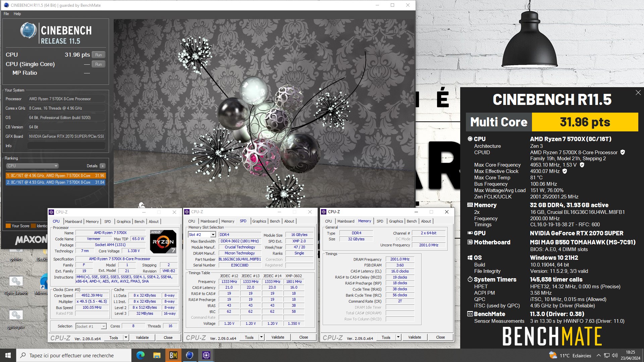The image size is (644, 362).
Task: Open Tools dropdown arrow in first CPU-Z
Action: 126,338
